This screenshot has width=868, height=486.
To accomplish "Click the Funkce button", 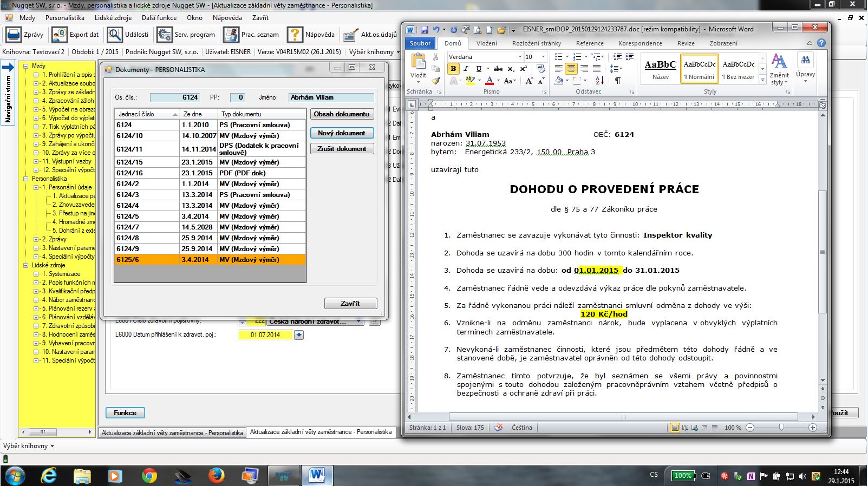I will coord(125,412).
